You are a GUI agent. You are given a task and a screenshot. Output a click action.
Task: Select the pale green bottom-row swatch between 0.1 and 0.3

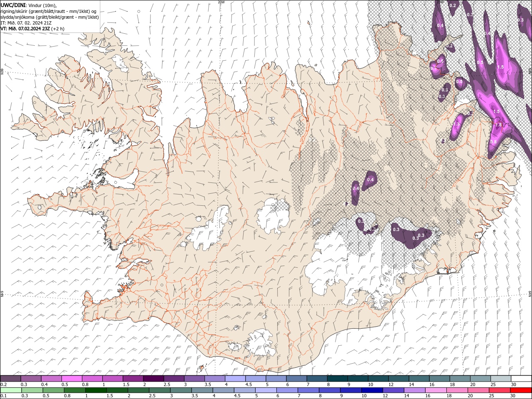[x=10, y=390]
